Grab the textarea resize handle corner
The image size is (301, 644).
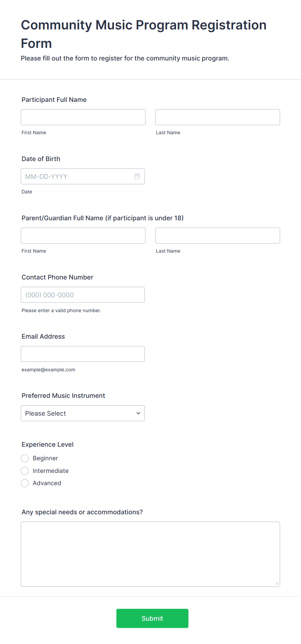click(x=276, y=583)
